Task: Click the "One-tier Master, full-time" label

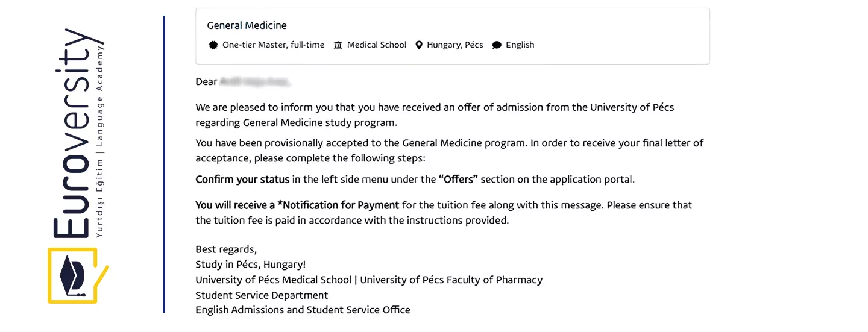Action: coord(273,45)
